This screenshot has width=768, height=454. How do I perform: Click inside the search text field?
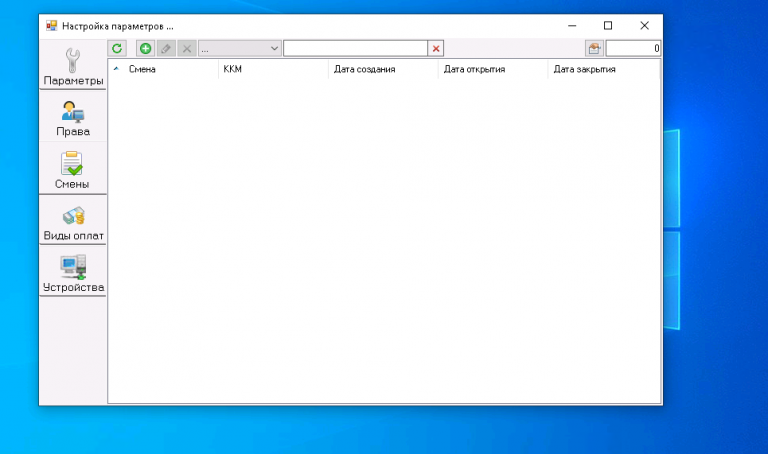[356, 48]
